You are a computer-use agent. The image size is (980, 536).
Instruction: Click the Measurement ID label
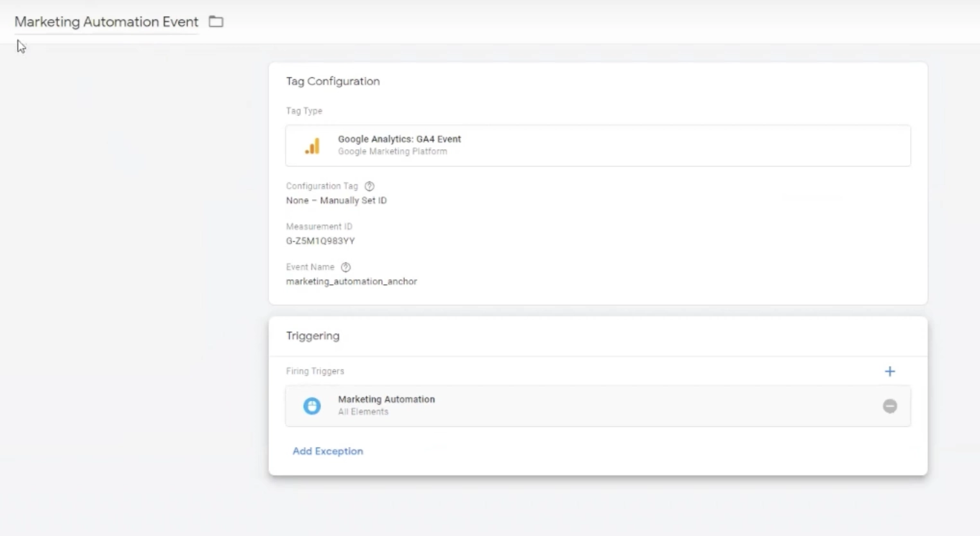point(319,227)
